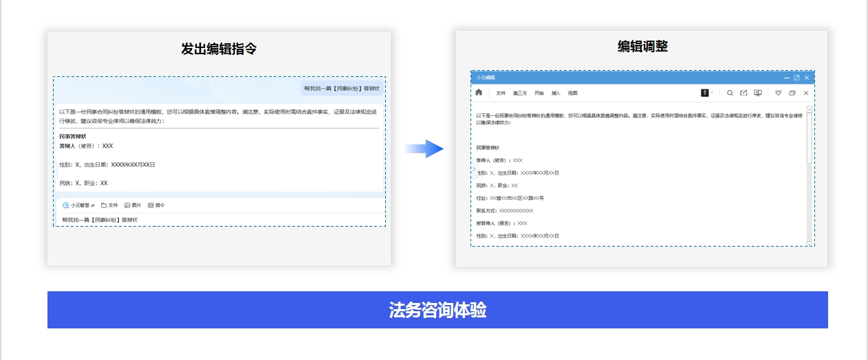Open the Home icon in editor toolbar
868x360 pixels.
[479, 93]
